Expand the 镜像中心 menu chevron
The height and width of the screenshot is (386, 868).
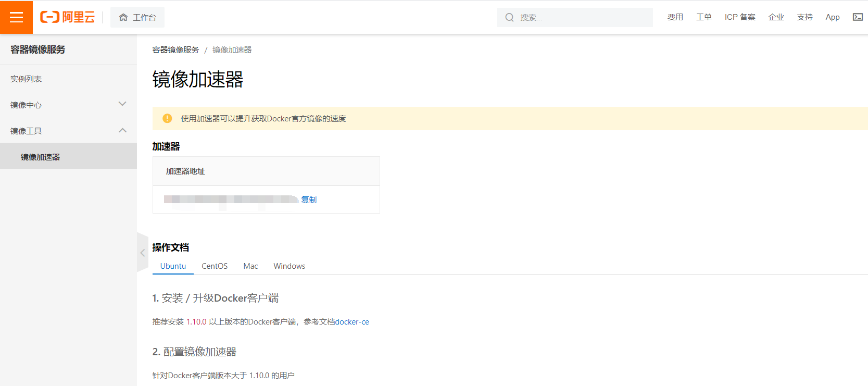click(x=122, y=104)
